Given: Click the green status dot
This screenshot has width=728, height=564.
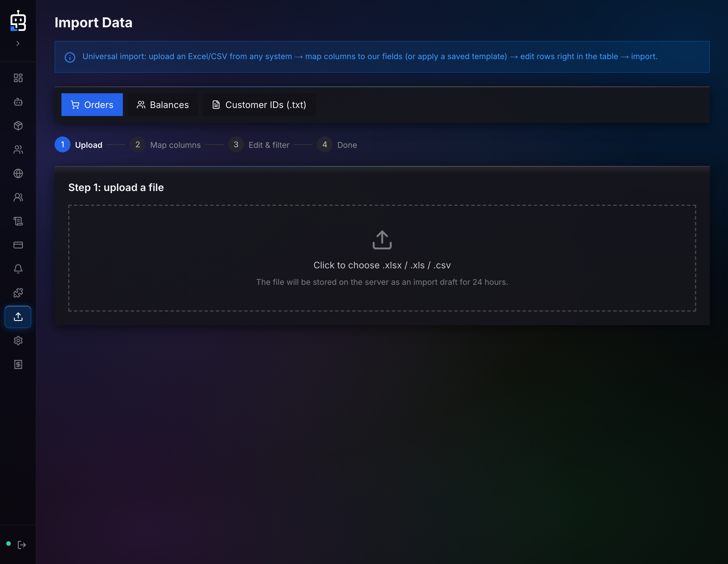Looking at the screenshot, I should (x=9, y=544).
